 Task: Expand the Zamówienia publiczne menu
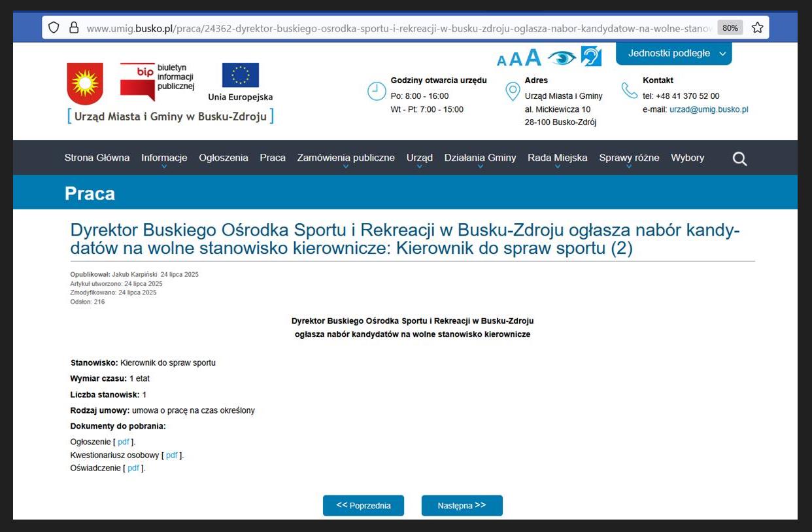tap(346, 158)
